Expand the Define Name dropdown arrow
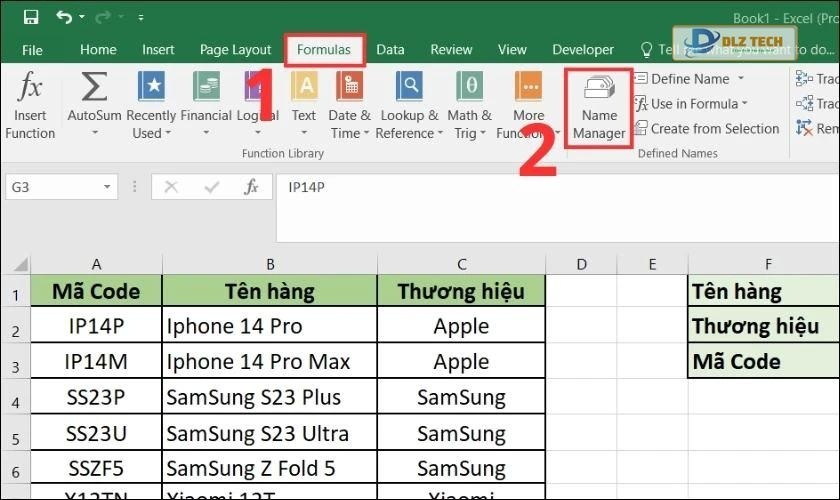Screen dimensions: 840x500 tap(741, 79)
